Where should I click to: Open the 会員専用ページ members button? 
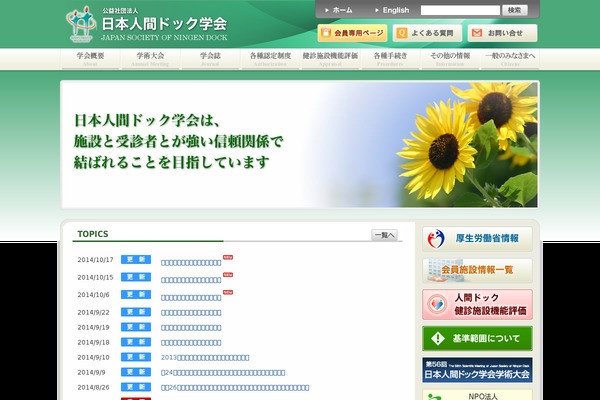tap(352, 33)
